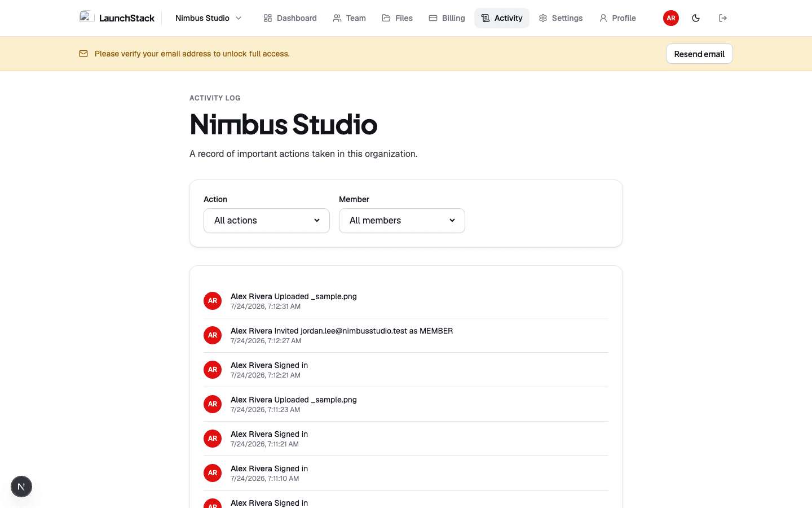Viewport: 812px width, 508px height.
Task: Click the timestamp 7/24/2026, 7:11:21 AM
Action: tap(265, 444)
